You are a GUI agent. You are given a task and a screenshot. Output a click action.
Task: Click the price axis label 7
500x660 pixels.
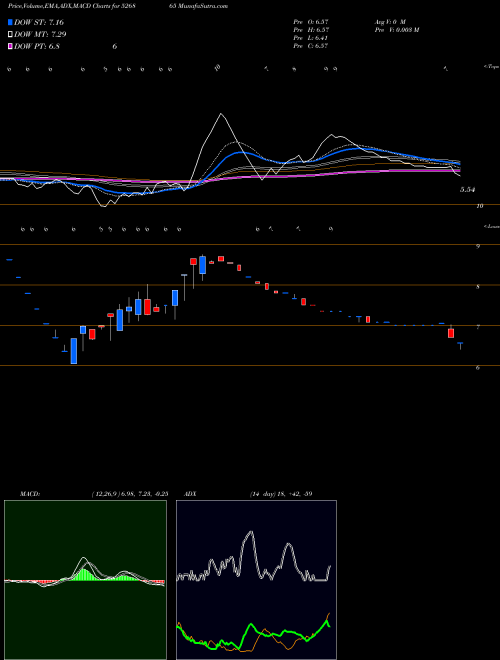tap(478, 327)
